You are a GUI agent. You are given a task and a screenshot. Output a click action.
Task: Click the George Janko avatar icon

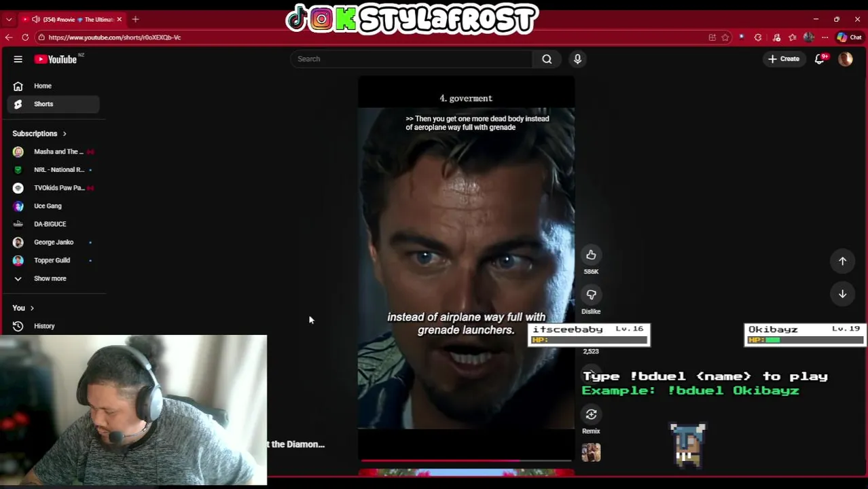pyautogui.click(x=18, y=242)
